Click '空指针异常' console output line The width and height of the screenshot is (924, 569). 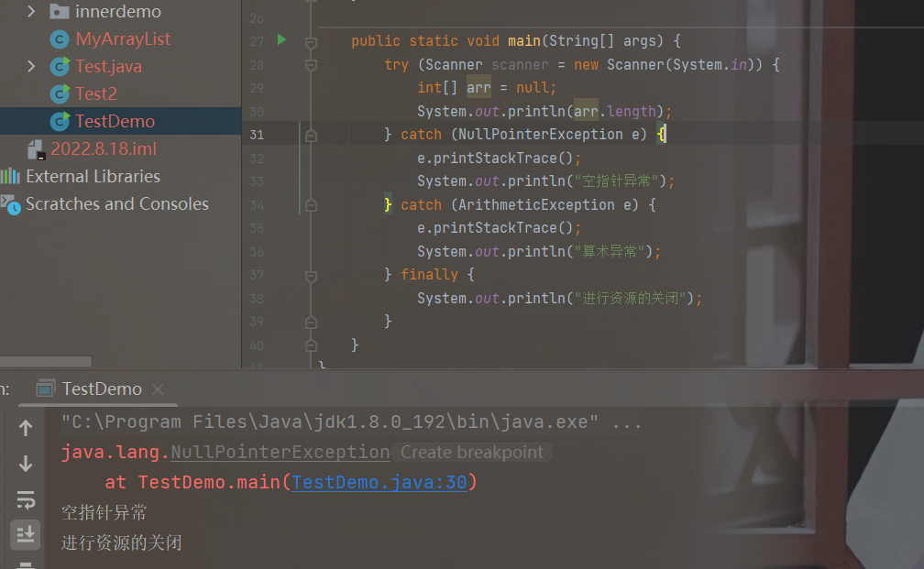104,512
